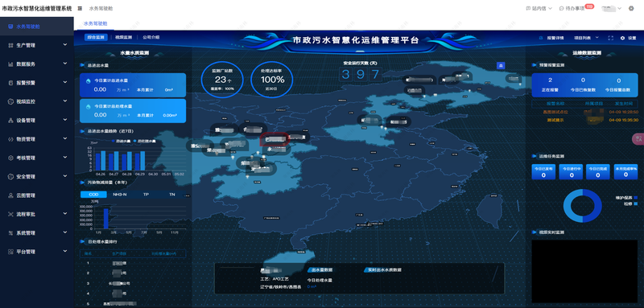Viewport: 644px width, 308px height.
Task: Open the 站内信 dropdown
Action: tap(539, 8)
